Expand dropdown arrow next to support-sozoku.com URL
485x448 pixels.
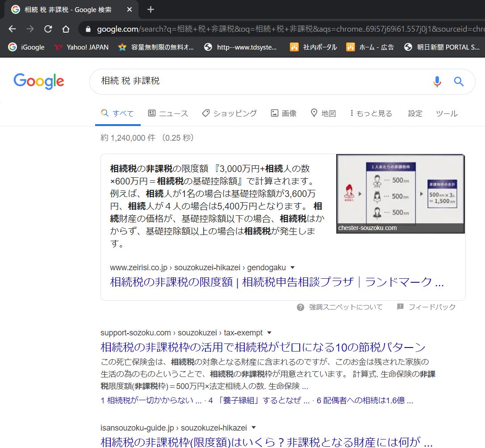coord(269,333)
